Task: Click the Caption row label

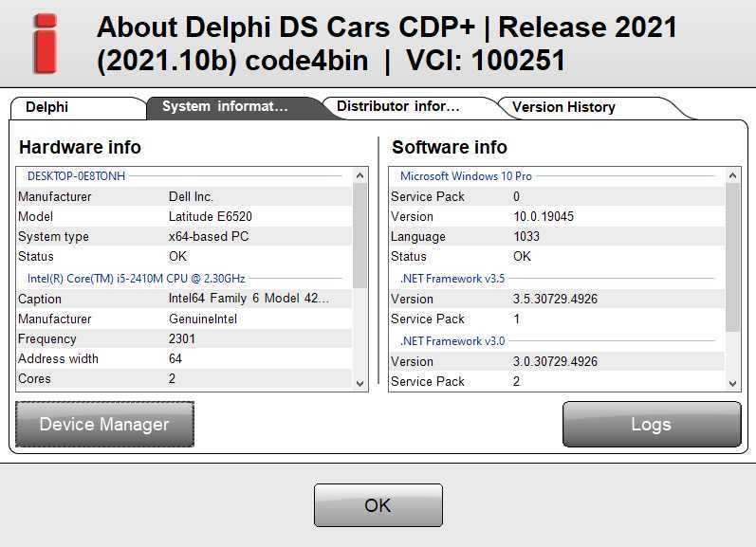Action: tap(40, 299)
